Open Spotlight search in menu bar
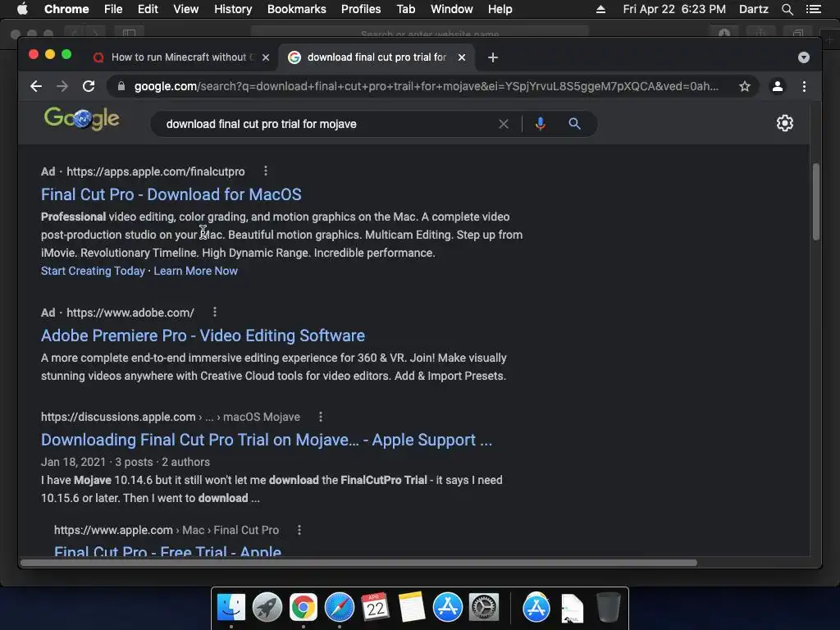 (x=787, y=9)
